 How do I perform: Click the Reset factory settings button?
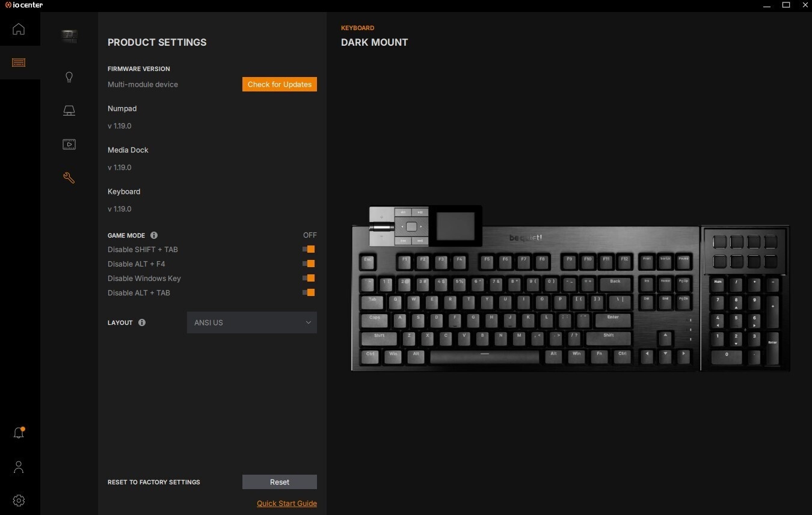(x=280, y=482)
